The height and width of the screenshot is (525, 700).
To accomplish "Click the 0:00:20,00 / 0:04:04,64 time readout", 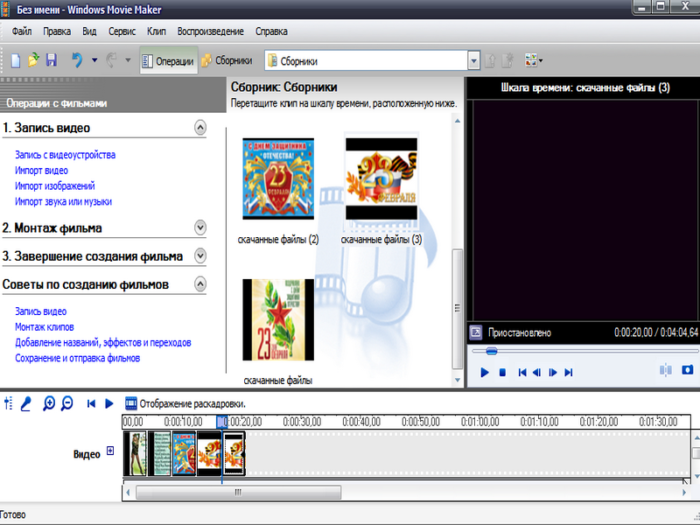I will [x=656, y=333].
